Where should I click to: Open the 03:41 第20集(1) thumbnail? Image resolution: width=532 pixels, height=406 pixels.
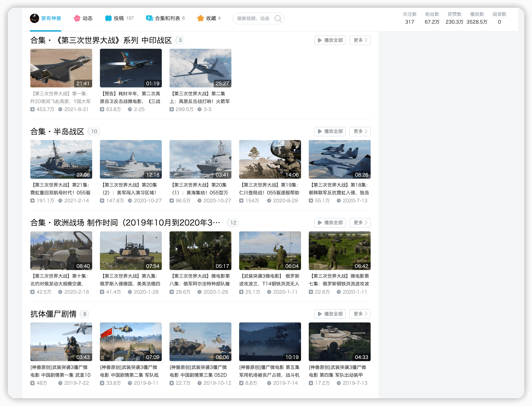[200, 159]
